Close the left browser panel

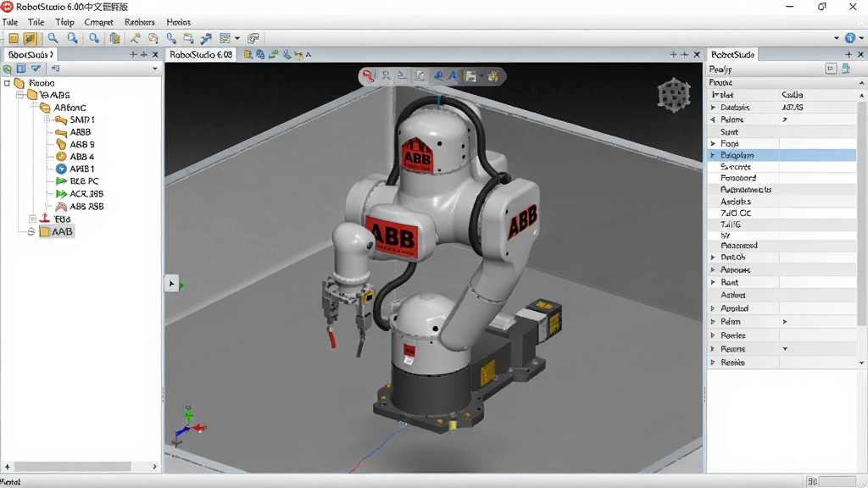click(156, 54)
